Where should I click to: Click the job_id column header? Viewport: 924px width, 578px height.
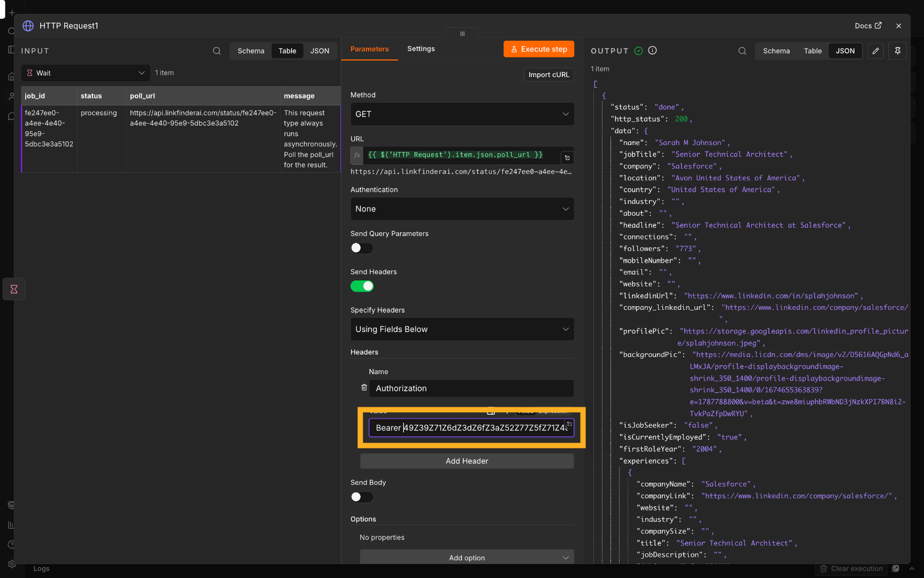click(x=49, y=96)
